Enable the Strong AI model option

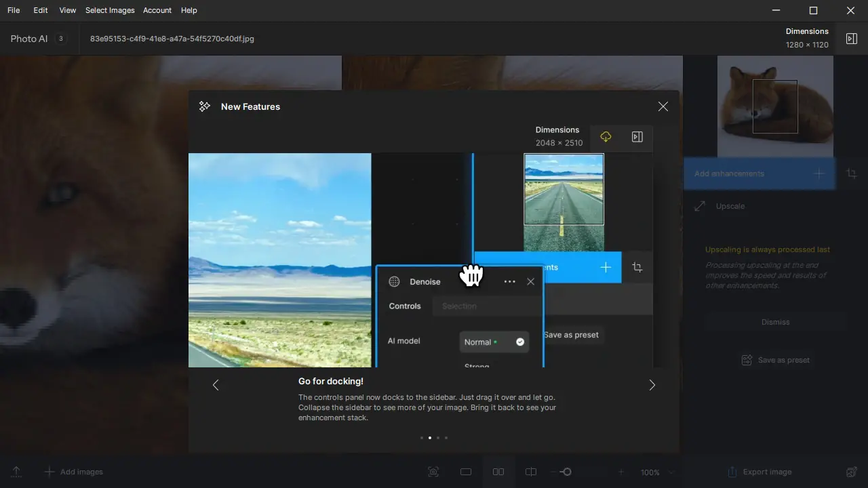tap(477, 367)
